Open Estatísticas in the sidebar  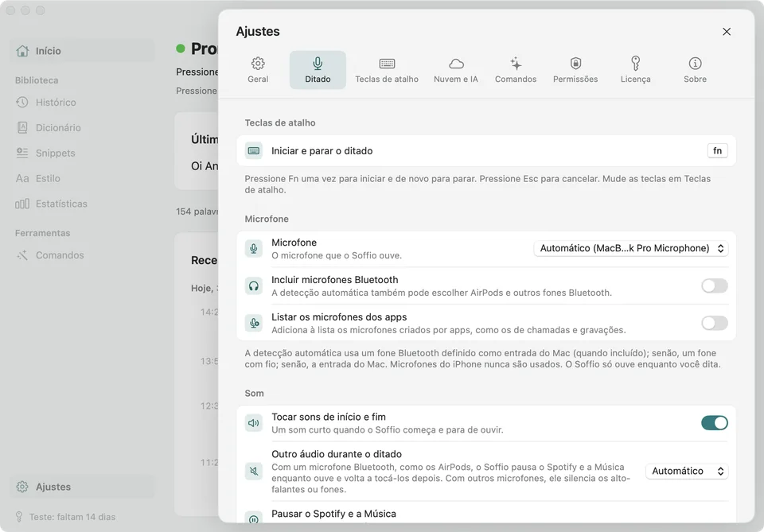click(82, 204)
